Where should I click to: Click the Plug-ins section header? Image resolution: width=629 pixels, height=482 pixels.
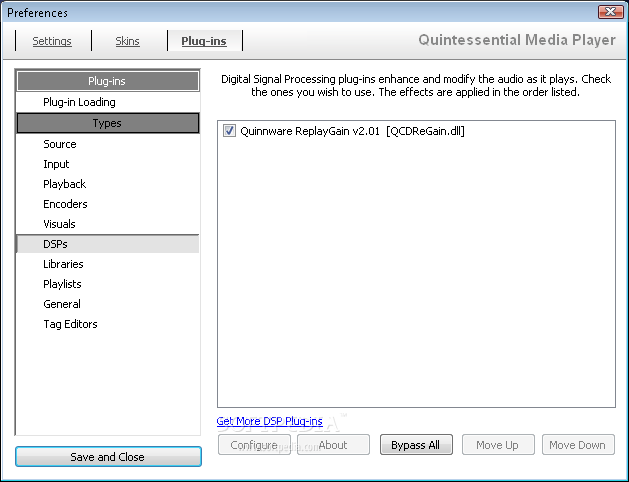pos(108,81)
